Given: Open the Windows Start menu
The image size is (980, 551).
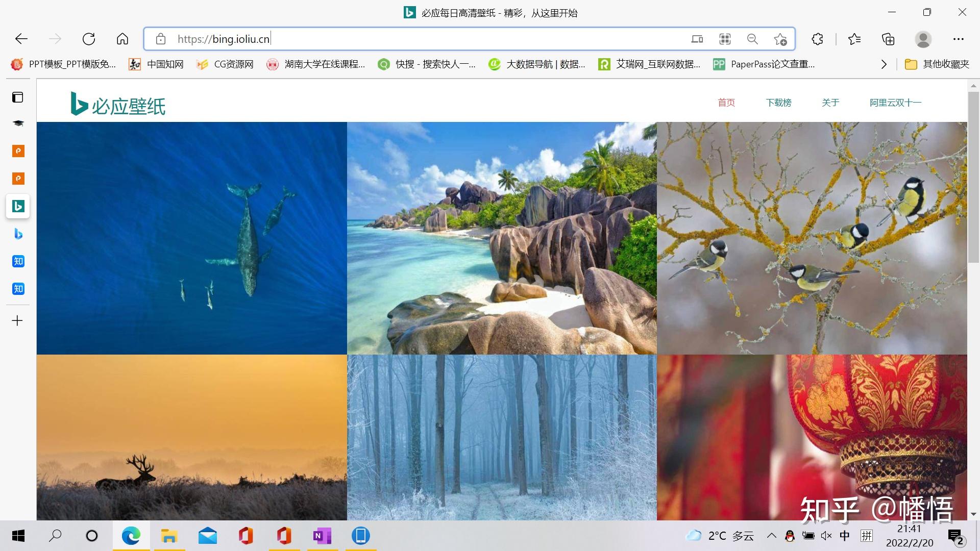Looking at the screenshot, I should (18, 536).
